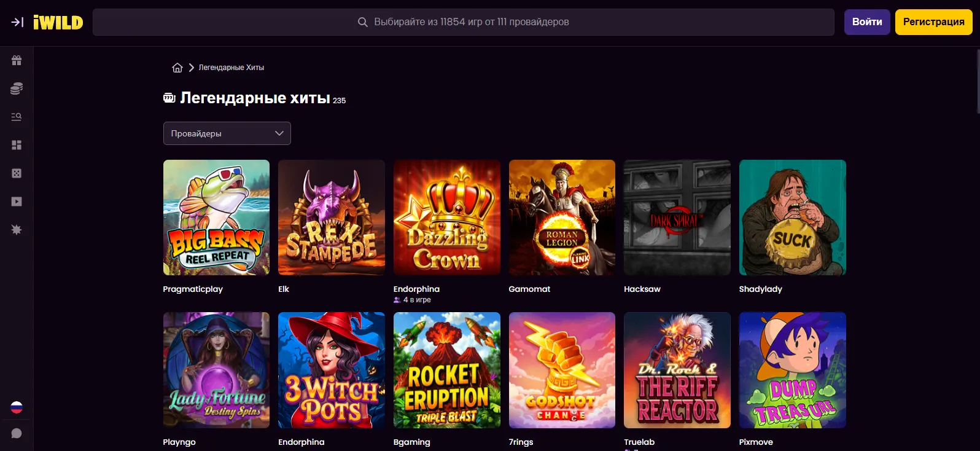Click the Войти login button

click(x=867, y=22)
